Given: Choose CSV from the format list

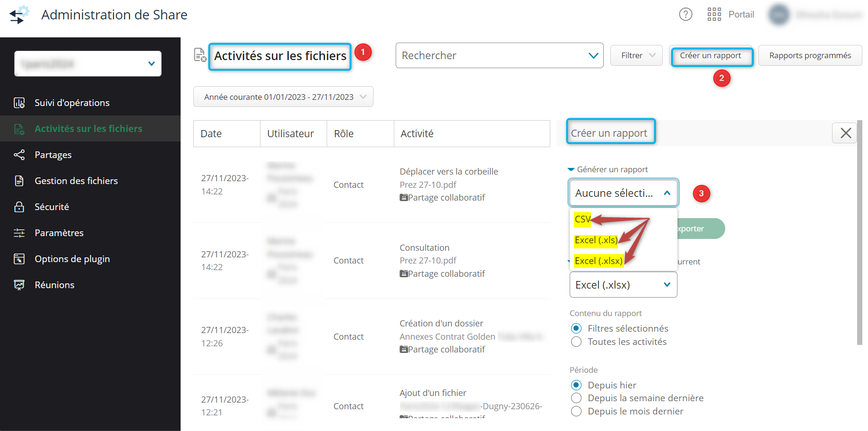Looking at the screenshot, I should (x=582, y=219).
